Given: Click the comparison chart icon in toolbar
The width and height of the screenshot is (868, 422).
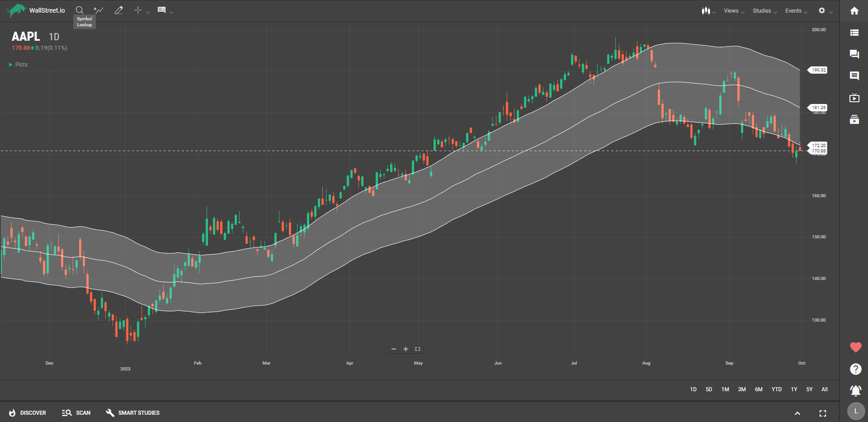Looking at the screenshot, I should [99, 10].
